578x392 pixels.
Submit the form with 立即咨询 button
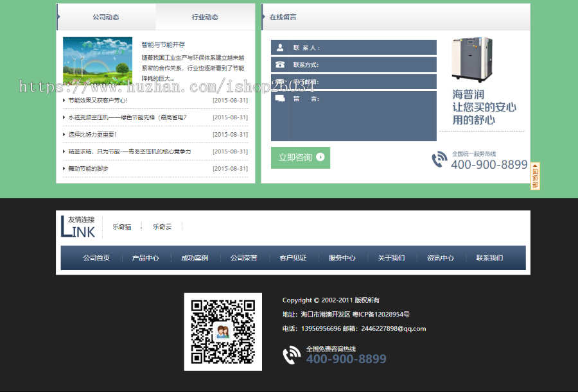click(301, 158)
